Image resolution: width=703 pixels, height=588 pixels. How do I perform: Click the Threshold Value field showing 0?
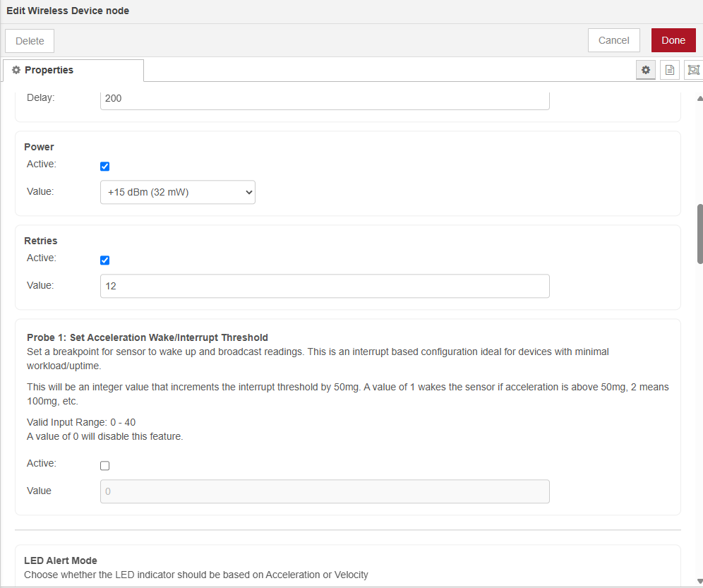(x=325, y=491)
